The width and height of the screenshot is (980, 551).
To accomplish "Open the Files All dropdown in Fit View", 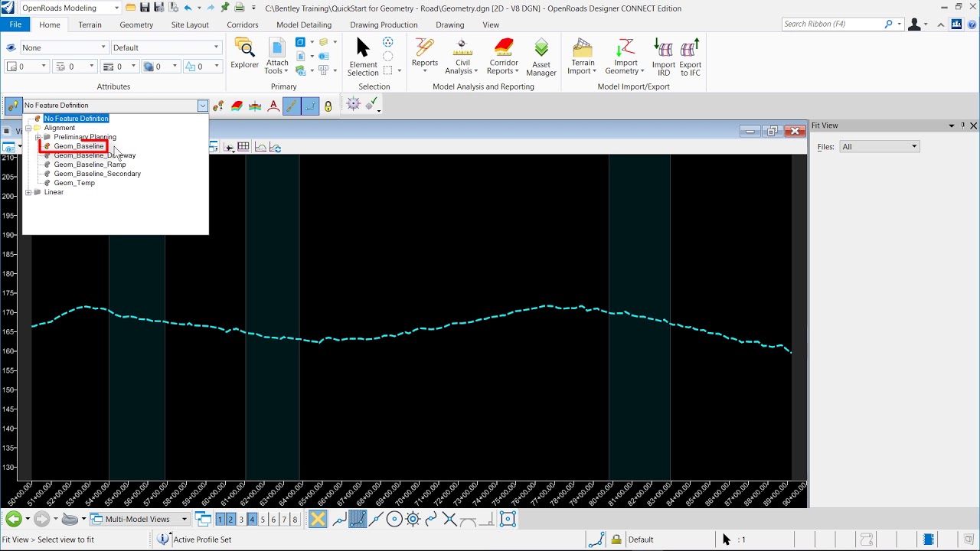I will click(879, 146).
